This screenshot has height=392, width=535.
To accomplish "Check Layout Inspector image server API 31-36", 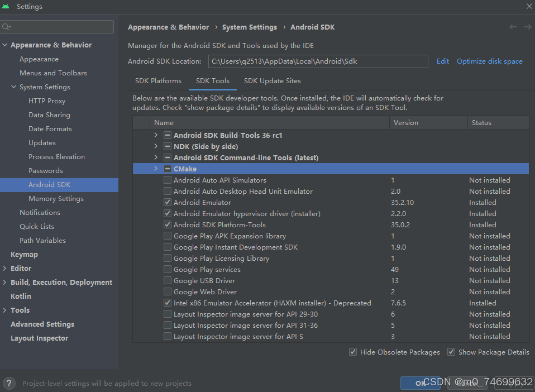I will [x=168, y=325].
